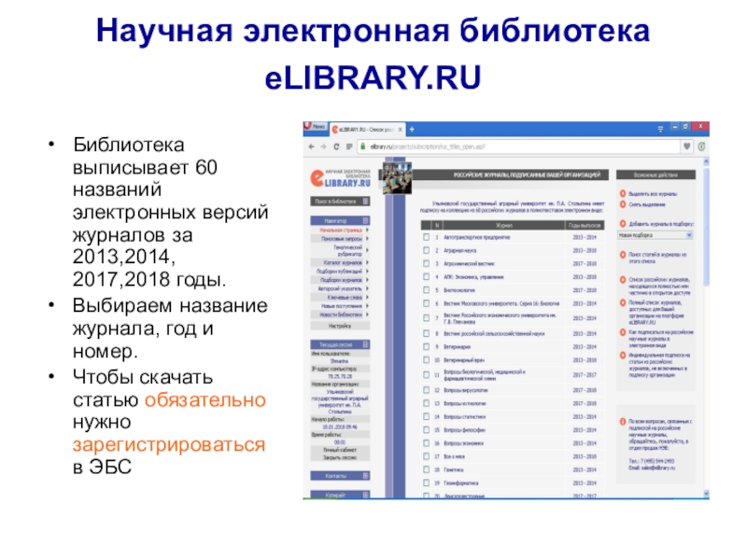Click the icon right of the heart
The width and height of the screenshot is (747, 560).
point(702,147)
